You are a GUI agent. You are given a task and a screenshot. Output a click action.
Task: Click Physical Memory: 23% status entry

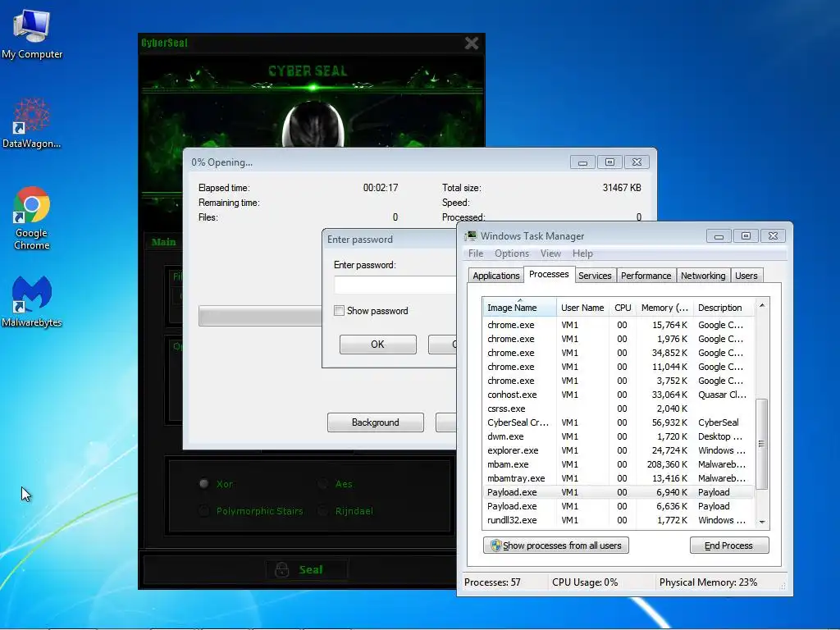coord(708,582)
